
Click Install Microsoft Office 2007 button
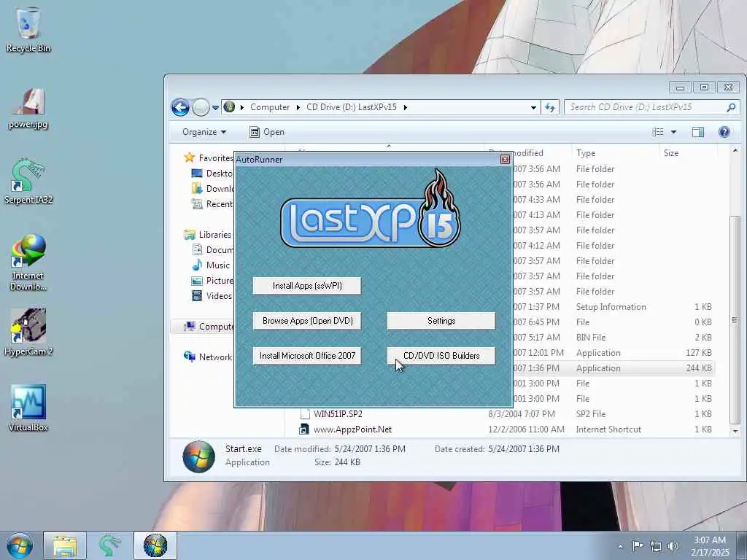(307, 356)
